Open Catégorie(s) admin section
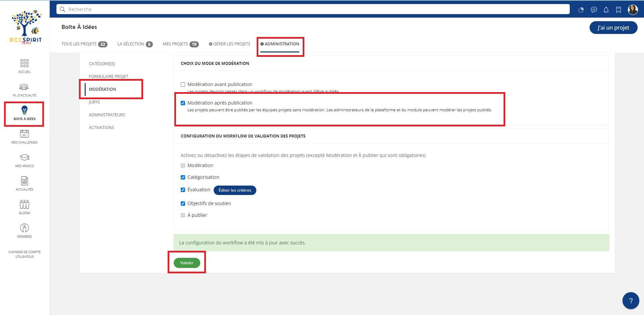This screenshot has width=644, height=315. click(x=102, y=64)
